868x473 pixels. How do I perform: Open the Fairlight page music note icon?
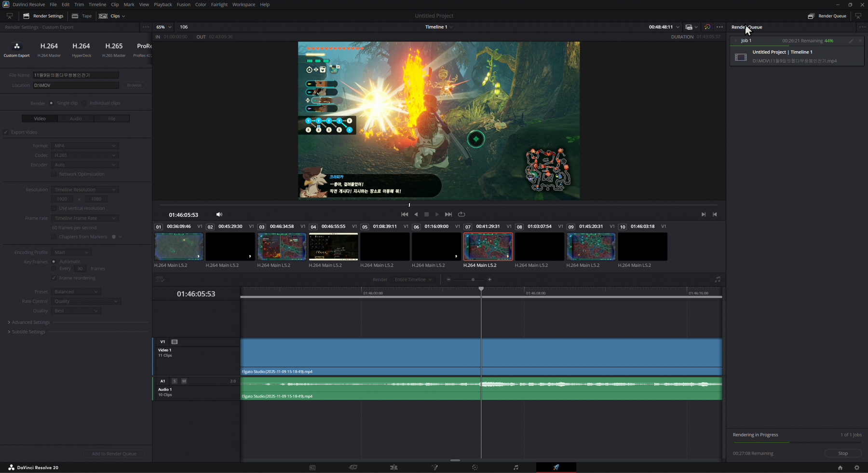pos(515,467)
